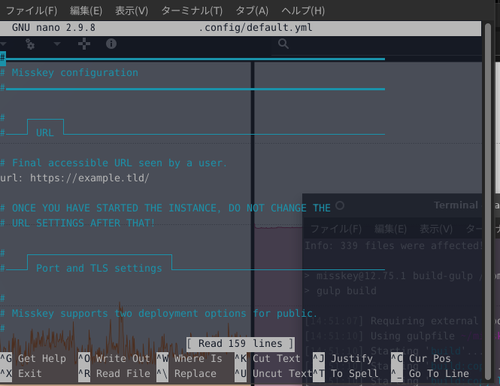Click the Read 159 lines status message
The image size is (500, 386).
[x=240, y=344]
